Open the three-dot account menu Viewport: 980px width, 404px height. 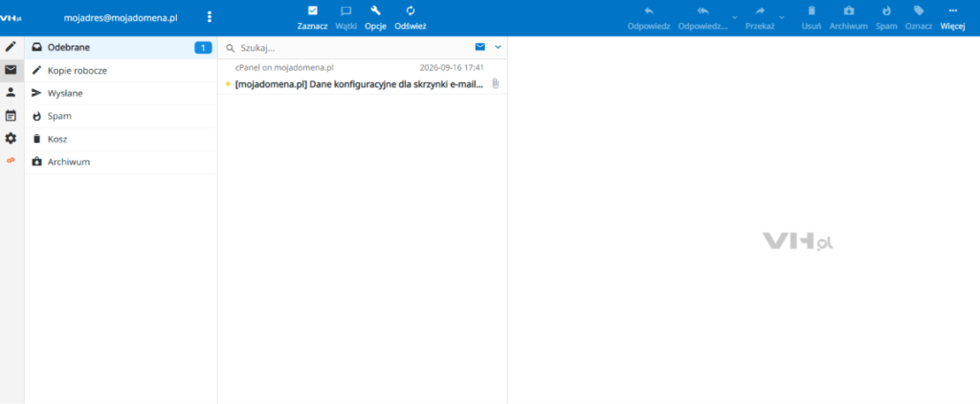coord(210,17)
